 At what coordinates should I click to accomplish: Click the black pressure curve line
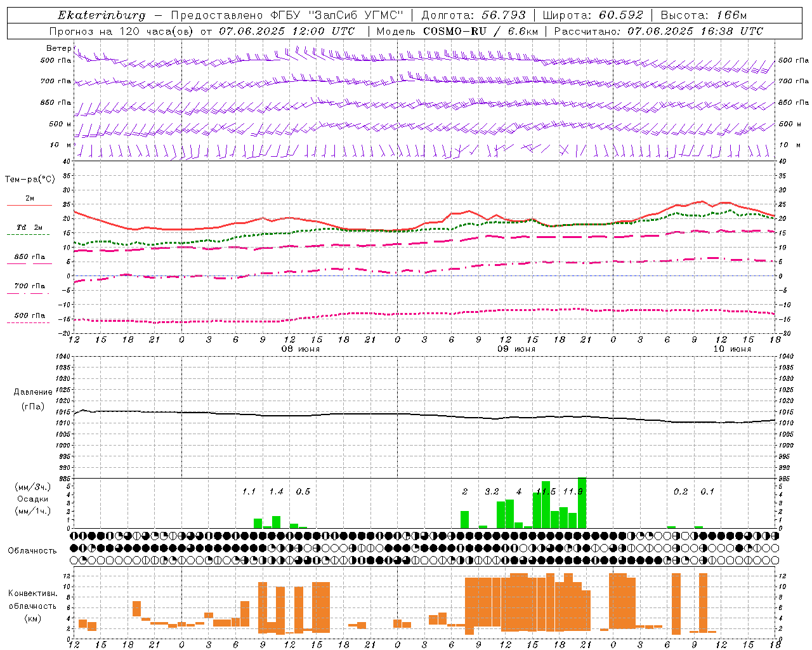point(424,416)
